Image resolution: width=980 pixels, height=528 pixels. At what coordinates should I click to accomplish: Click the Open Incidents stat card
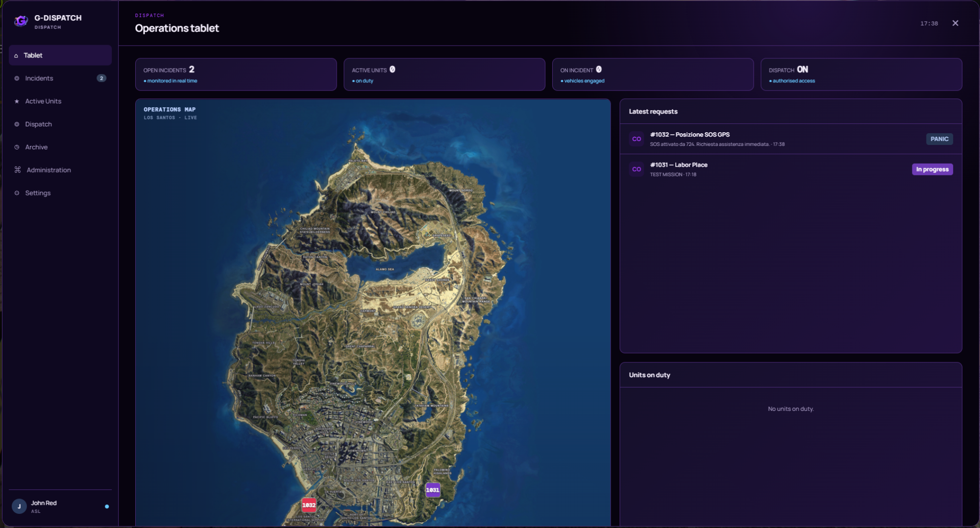point(236,74)
